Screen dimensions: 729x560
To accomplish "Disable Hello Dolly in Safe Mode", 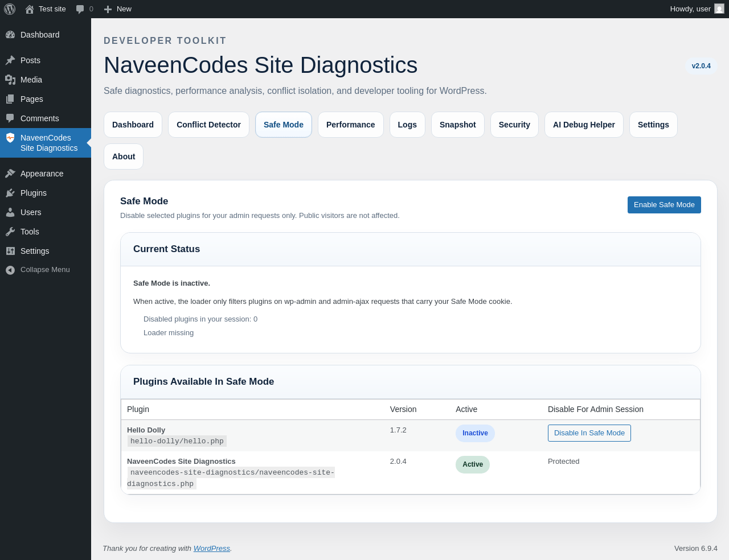I will pos(589,433).
